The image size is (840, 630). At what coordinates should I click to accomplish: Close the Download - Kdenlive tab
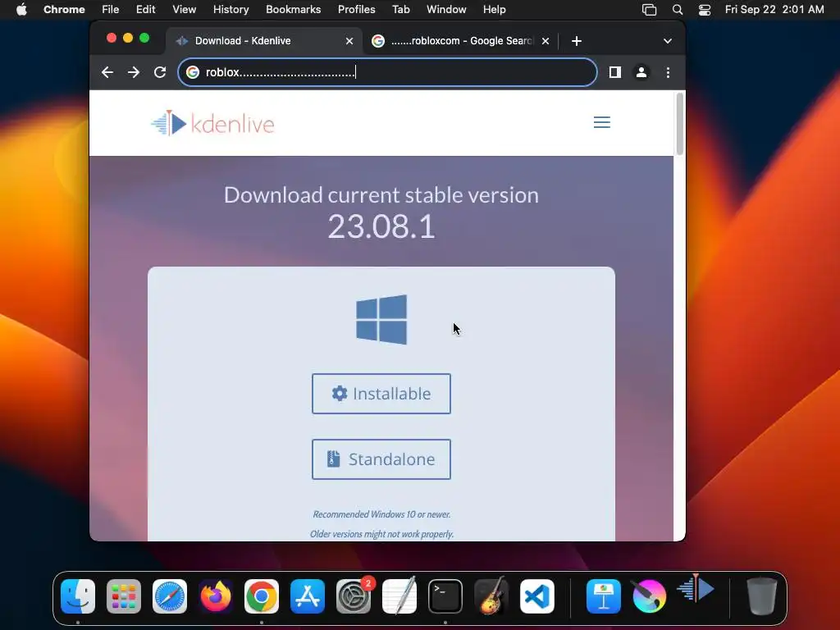349,41
